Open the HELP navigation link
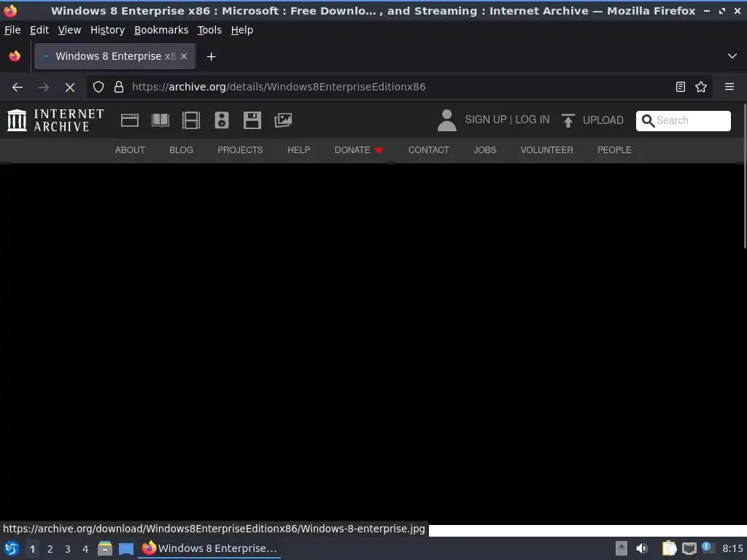Image resolution: width=747 pixels, height=560 pixels. coord(298,150)
